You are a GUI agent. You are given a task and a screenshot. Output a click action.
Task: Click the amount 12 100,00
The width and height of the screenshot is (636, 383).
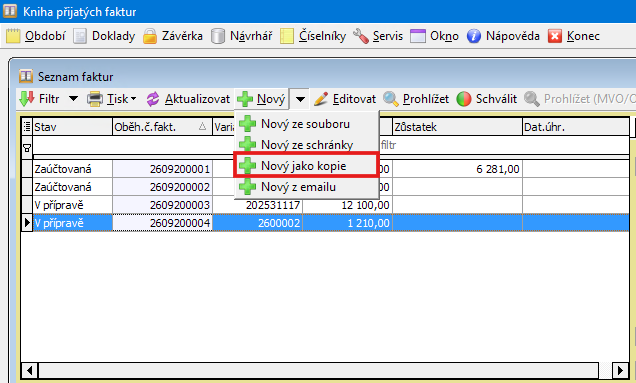pyautogui.click(x=365, y=205)
